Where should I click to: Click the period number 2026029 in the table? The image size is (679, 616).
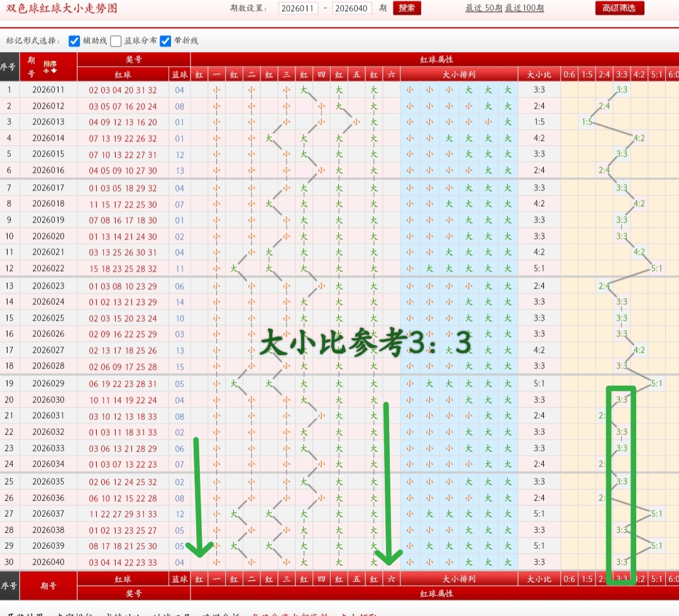[50, 383]
